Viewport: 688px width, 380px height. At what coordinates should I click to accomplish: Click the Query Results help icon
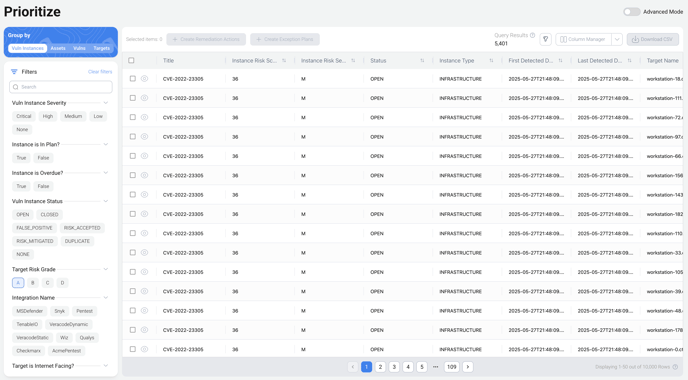(x=532, y=35)
